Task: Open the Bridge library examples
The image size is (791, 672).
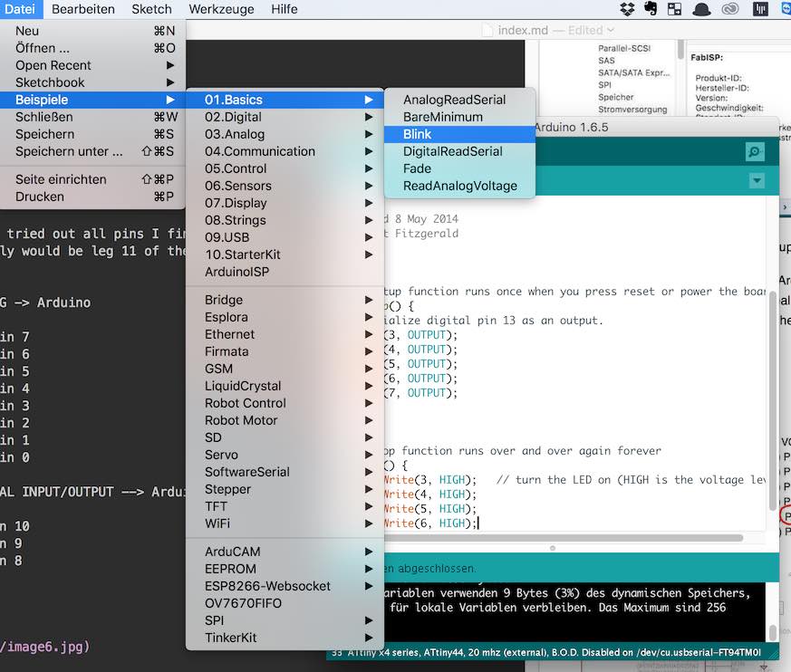Action: pyautogui.click(x=285, y=300)
